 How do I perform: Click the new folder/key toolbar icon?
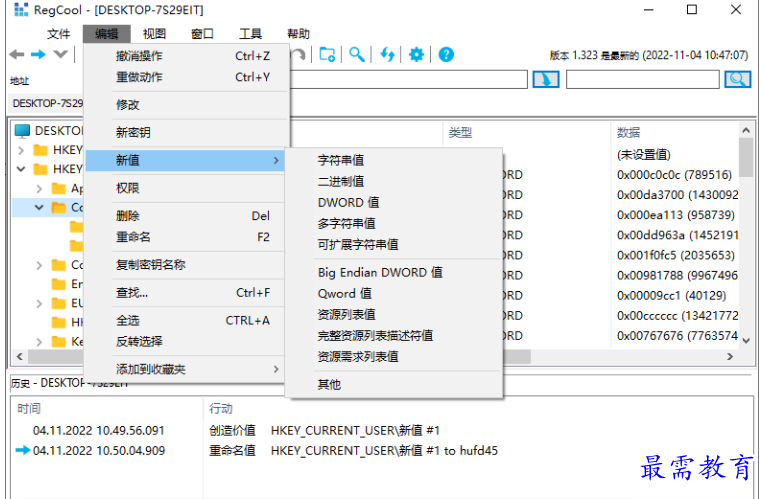pyautogui.click(x=327, y=54)
